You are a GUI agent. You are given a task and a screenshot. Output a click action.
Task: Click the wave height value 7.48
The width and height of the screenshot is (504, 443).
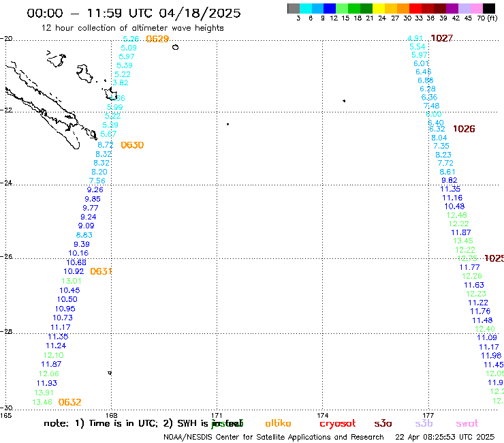coord(431,106)
